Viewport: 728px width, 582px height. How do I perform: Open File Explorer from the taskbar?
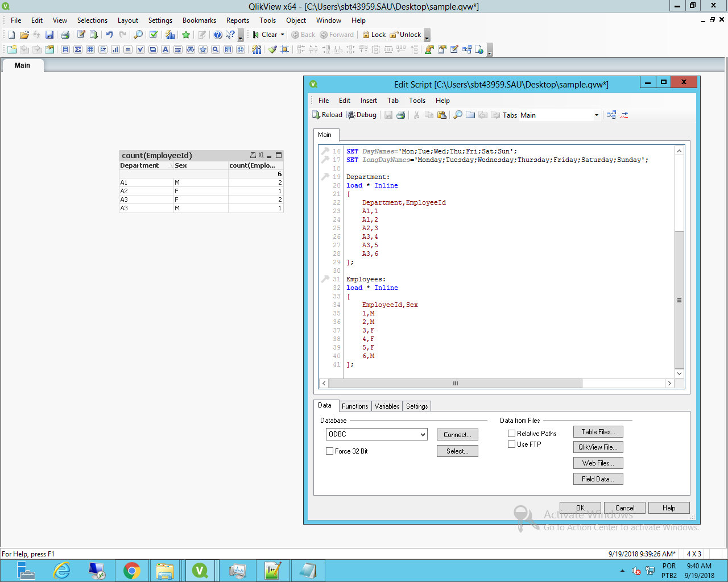pos(165,571)
